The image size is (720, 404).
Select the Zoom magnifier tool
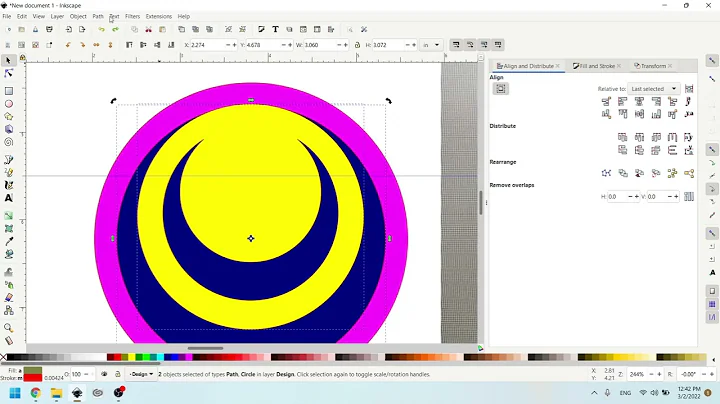(x=8, y=327)
